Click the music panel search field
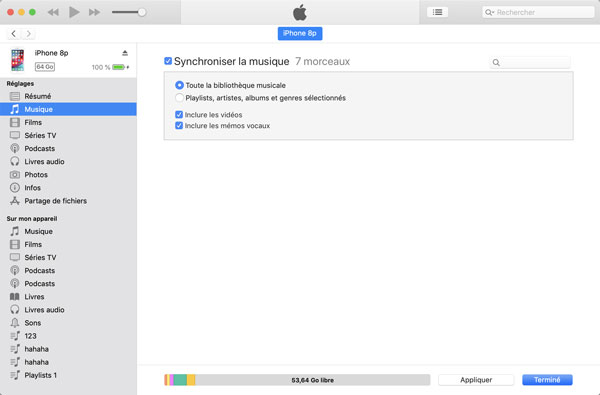The width and height of the screenshot is (600, 395). [x=530, y=62]
